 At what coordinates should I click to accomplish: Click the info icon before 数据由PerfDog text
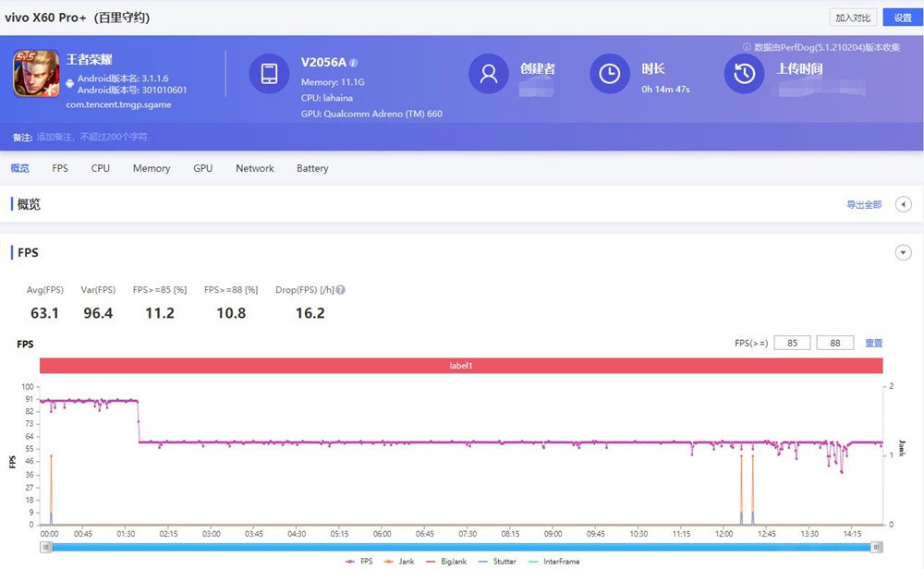[x=747, y=47]
